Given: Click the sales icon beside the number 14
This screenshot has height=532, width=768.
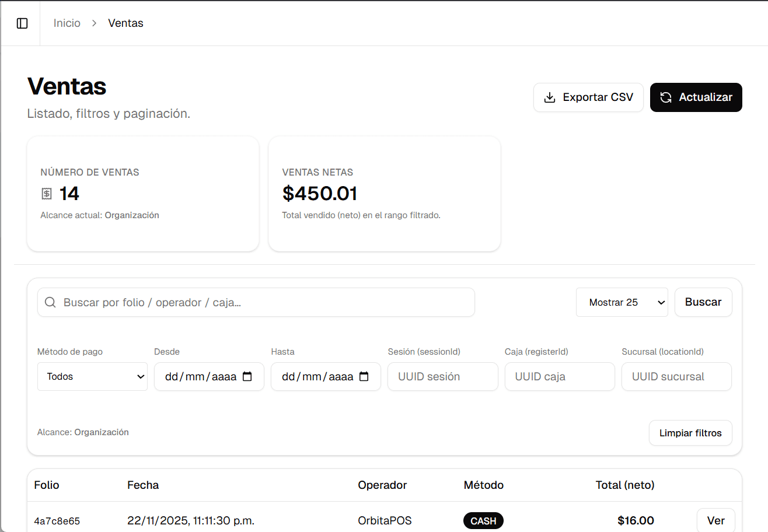Looking at the screenshot, I should coord(46,194).
